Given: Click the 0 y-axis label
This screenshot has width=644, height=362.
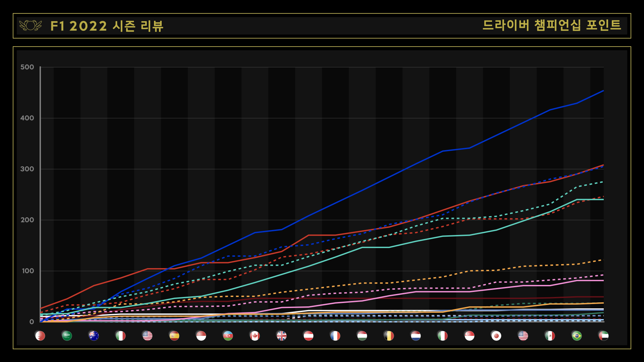Looking at the screenshot, I should coord(32,322).
